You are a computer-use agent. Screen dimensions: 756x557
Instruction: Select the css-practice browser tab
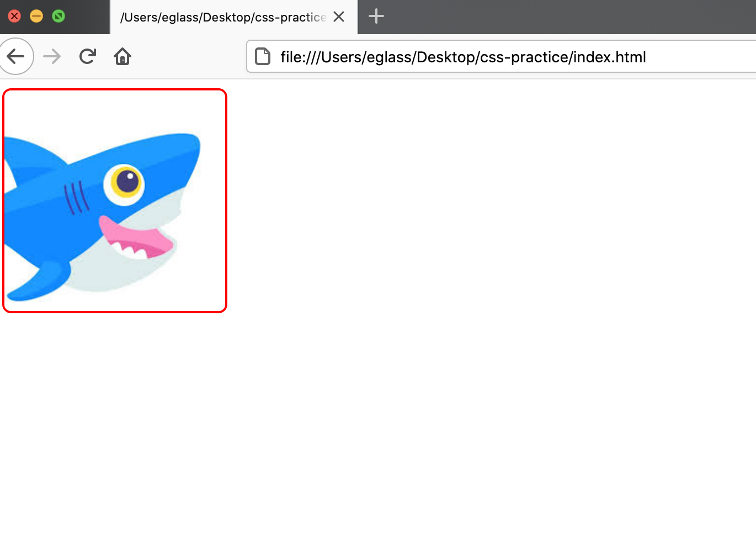coord(234,17)
